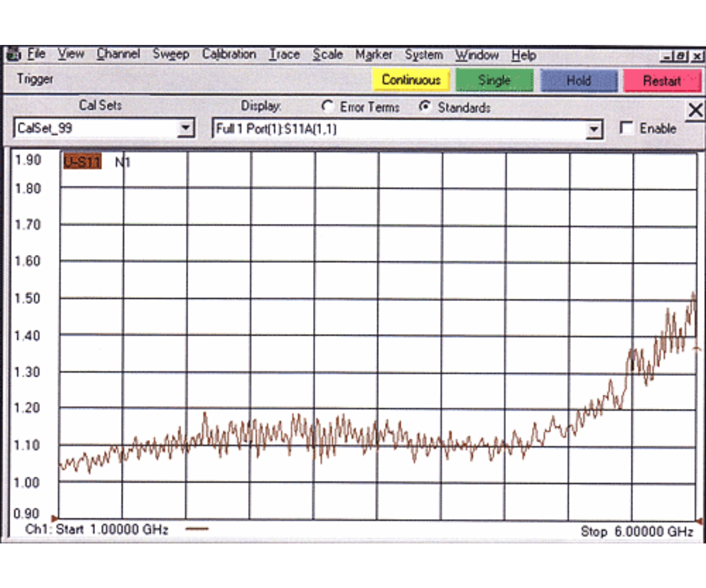Image resolution: width=706 pixels, height=588 pixels.
Task: Open the File menu
Action: 36,54
